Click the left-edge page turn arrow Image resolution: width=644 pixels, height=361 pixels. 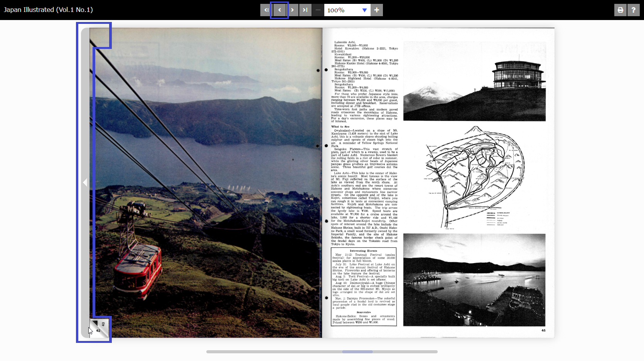tap(85, 182)
